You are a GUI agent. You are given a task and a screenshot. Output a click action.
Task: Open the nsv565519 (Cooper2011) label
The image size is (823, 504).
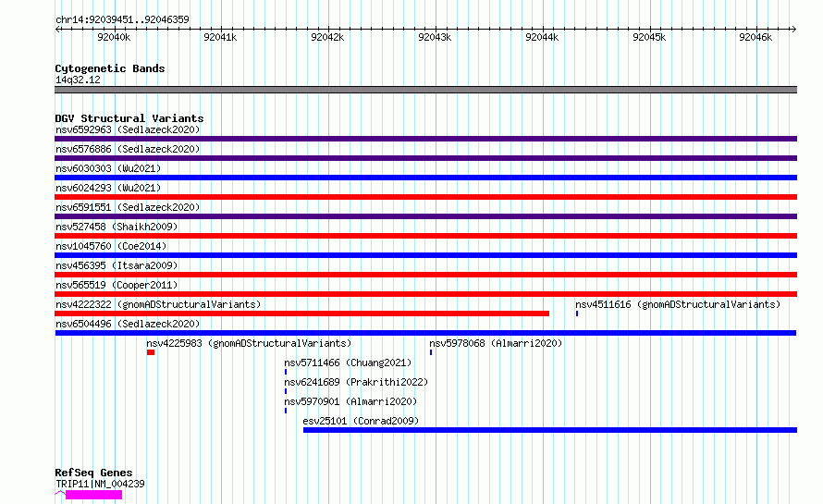click(117, 285)
